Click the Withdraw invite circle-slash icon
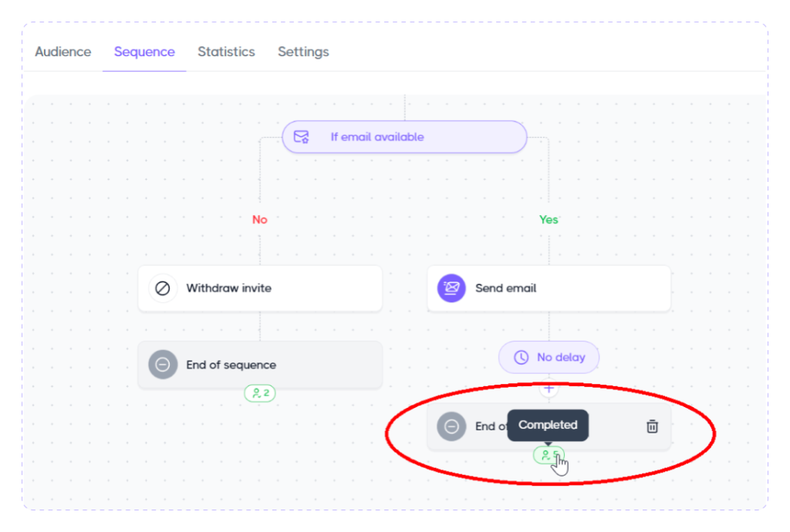The width and height of the screenshot is (790, 532). 163,288
